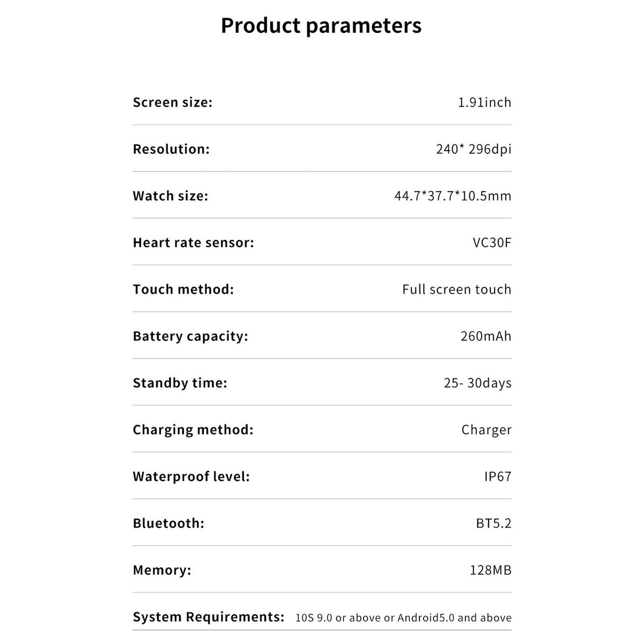Click the Screen size label
This screenshot has height=644, width=644.
(x=172, y=103)
